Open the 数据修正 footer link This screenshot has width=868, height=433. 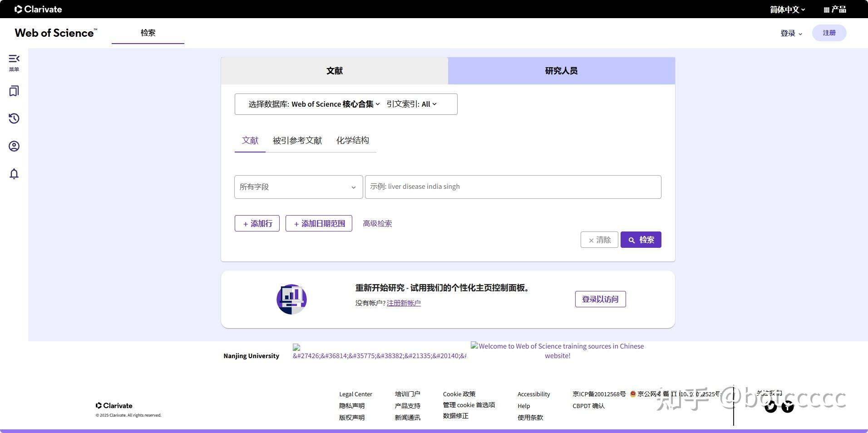tap(455, 416)
